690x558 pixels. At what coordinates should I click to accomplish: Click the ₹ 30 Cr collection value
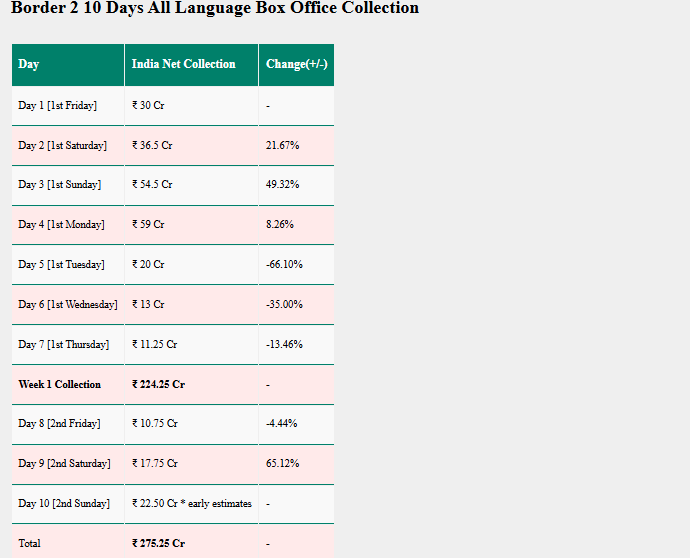click(x=148, y=105)
